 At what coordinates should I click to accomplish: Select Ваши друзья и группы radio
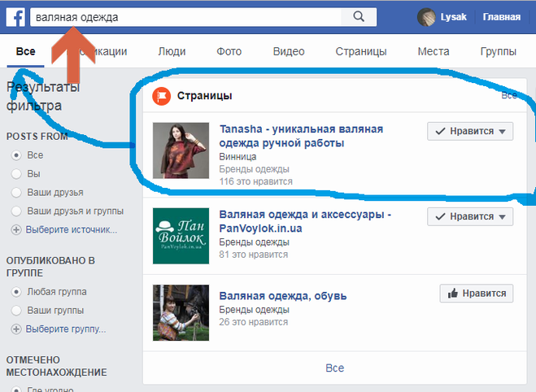(x=16, y=211)
